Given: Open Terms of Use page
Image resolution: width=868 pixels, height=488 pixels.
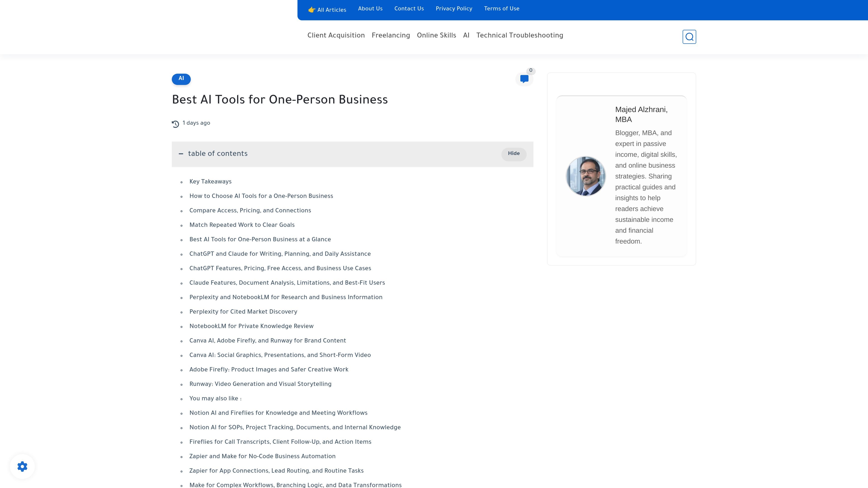Looking at the screenshot, I should coord(502,9).
